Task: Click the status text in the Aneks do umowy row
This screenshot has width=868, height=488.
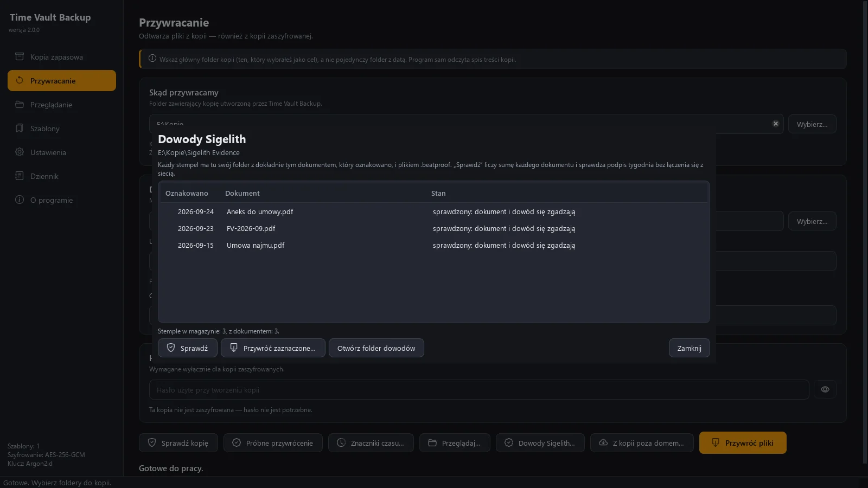Action: tap(504, 212)
